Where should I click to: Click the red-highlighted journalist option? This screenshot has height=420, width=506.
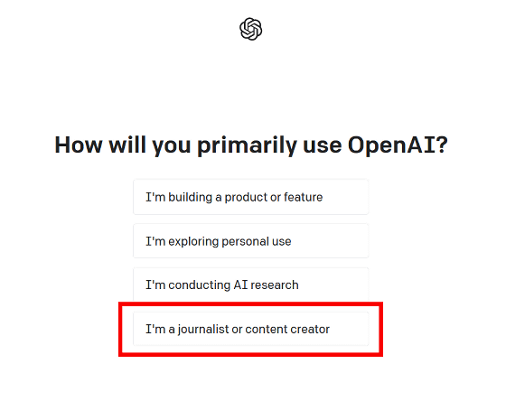[251, 329]
